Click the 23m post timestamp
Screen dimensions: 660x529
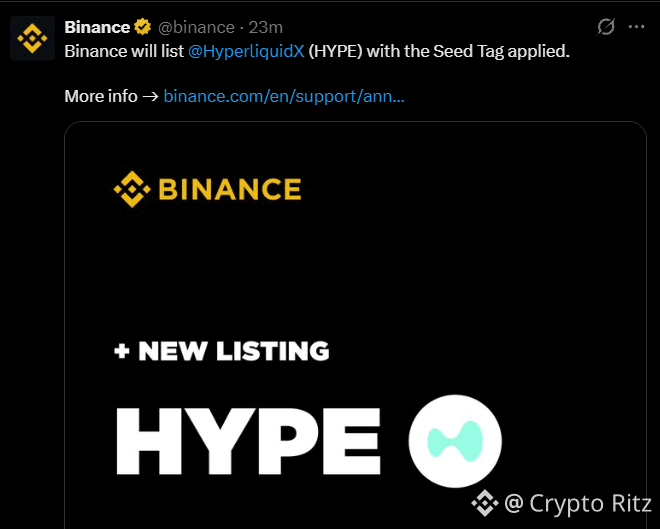click(x=266, y=27)
